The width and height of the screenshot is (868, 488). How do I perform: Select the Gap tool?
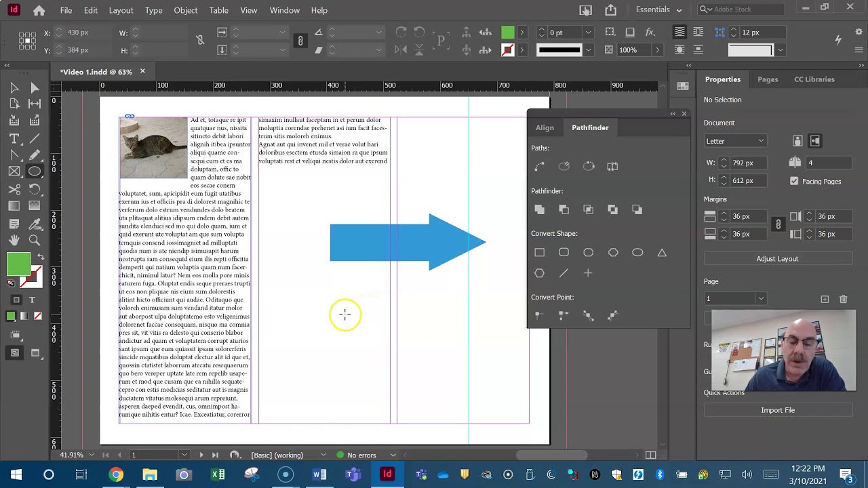tap(35, 104)
